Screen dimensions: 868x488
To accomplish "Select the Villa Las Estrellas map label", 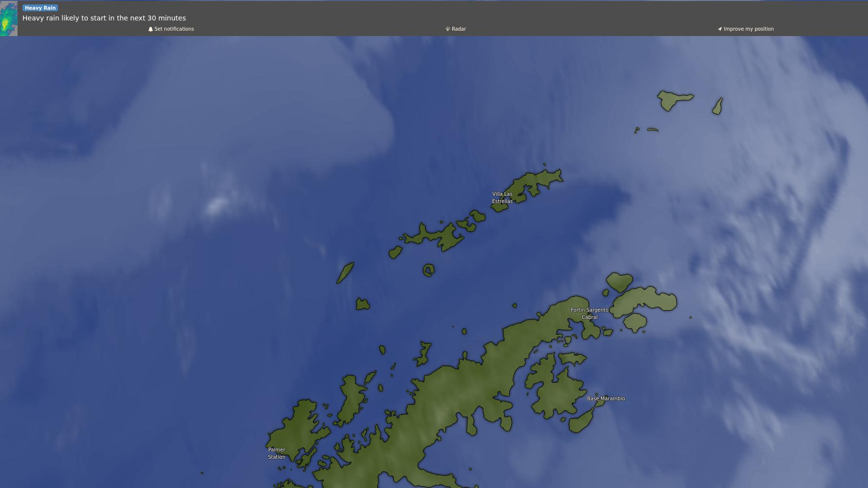I will [x=502, y=197].
